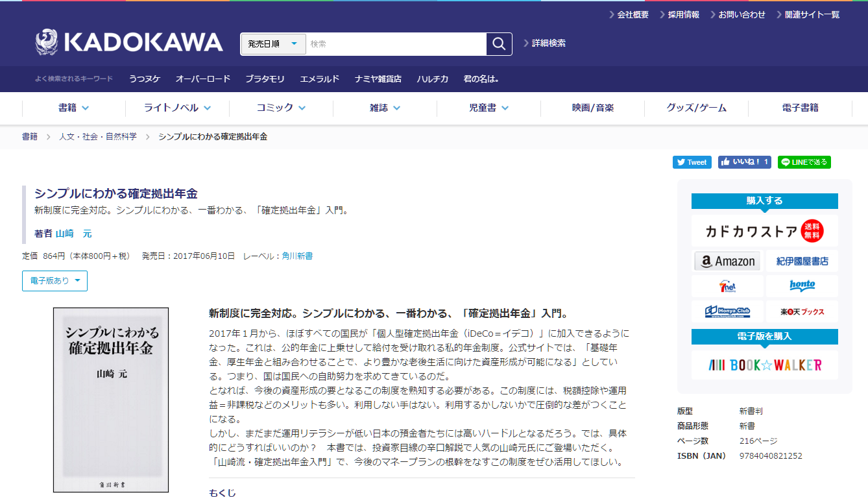Viewport: 868px width, 497px height.
Task: Click the magnifying glass search button
Action: click(499, 44)
